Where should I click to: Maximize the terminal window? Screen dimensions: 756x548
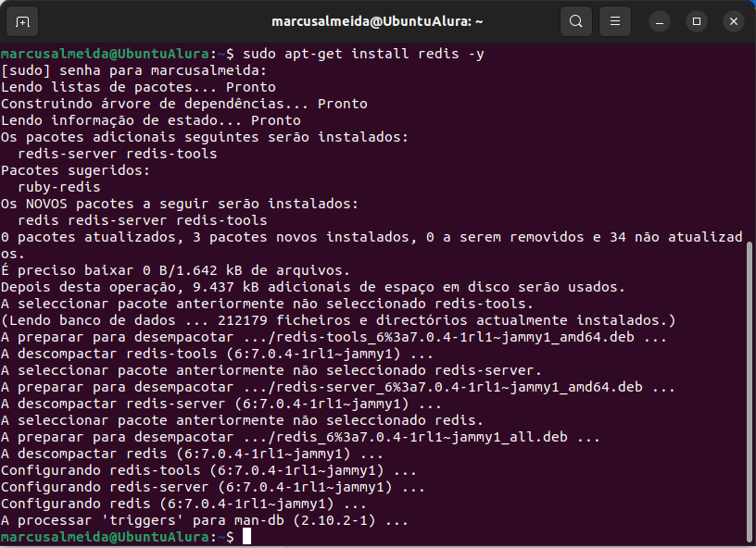697,21
